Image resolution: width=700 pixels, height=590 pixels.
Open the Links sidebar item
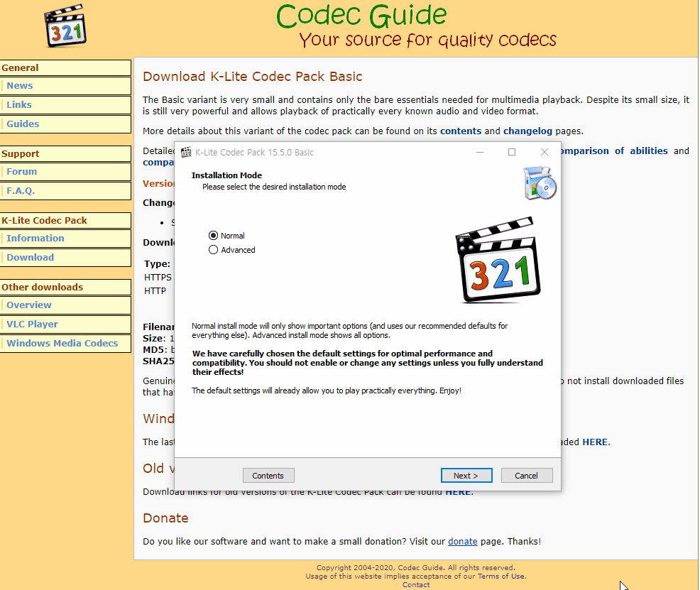(65, 105)
